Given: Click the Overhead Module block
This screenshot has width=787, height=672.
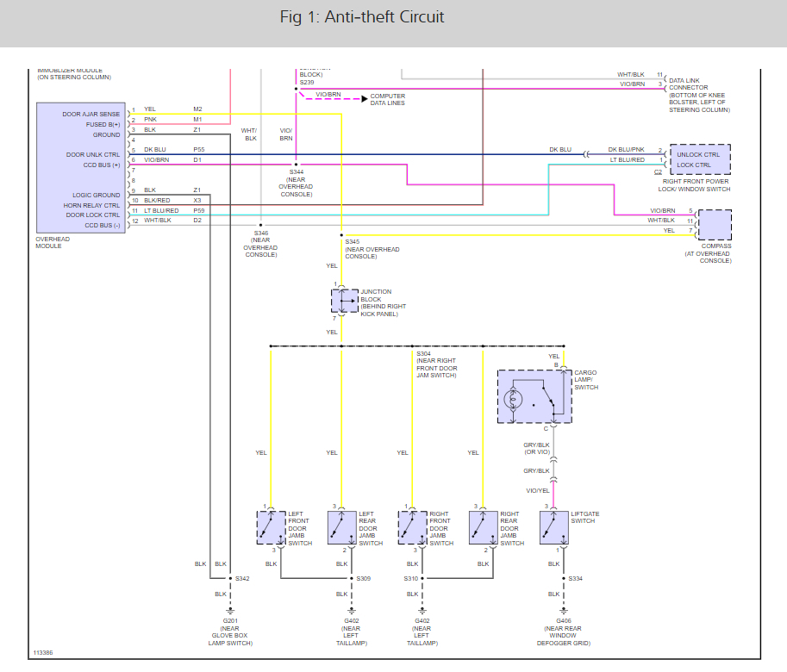Looking at the screenshot, I should coord(81,168).
